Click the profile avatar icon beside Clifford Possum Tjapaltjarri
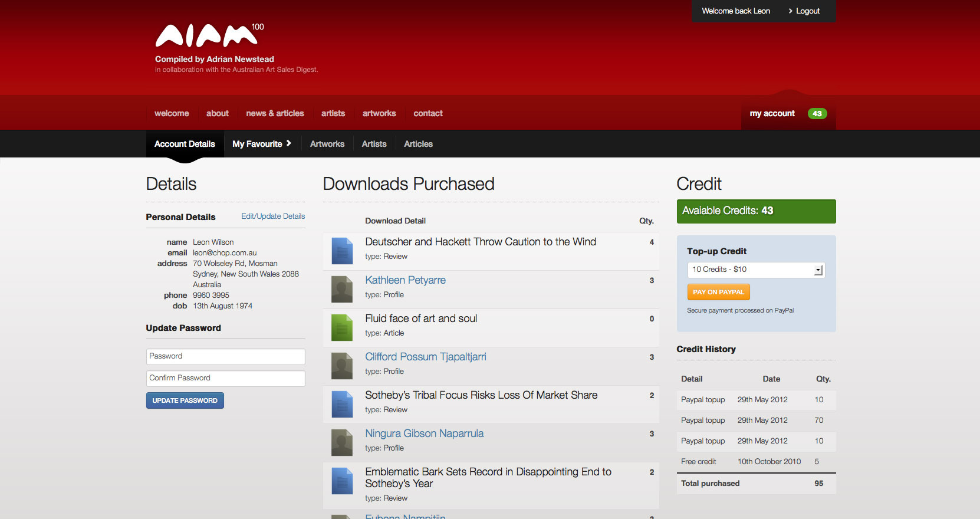Image resolution: width=980 pixels, height=519 pixels. [x=342, y=366]
